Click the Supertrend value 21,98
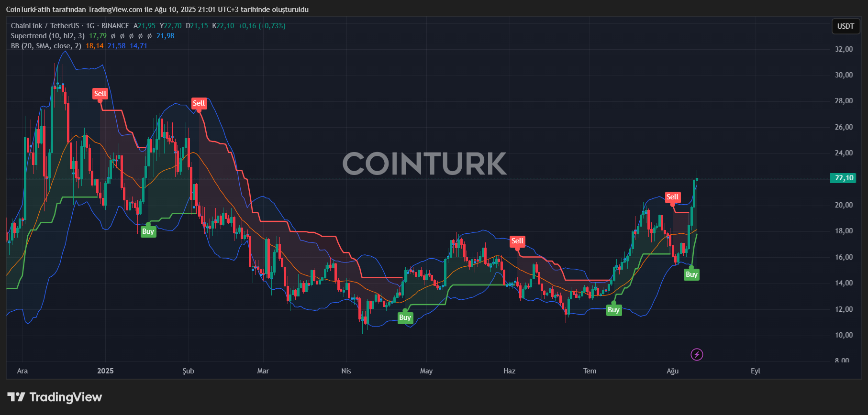 click(x=165, y=36)
